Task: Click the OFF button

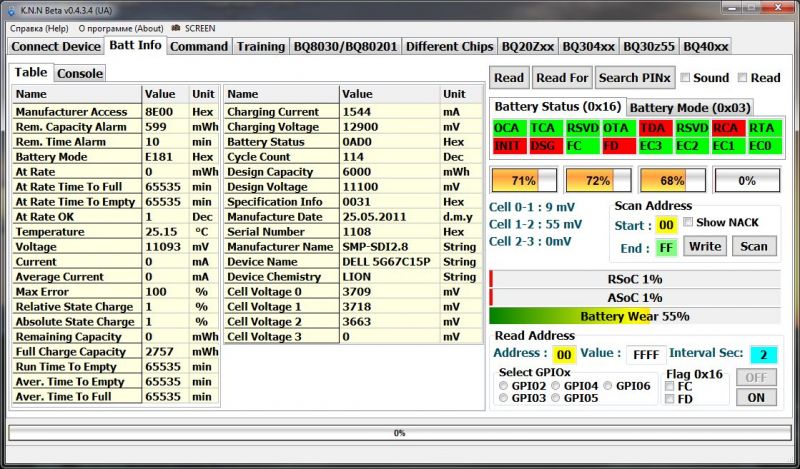Action: coord(756,378)
